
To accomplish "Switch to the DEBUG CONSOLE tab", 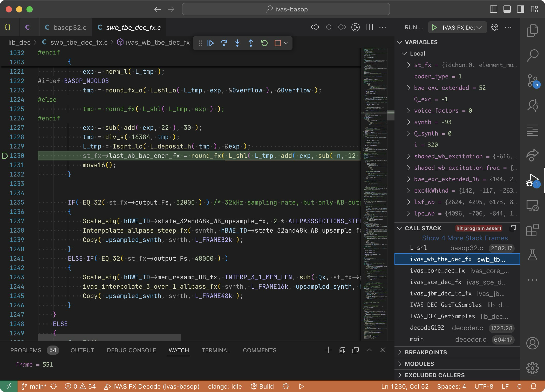I will click(131, 350).
